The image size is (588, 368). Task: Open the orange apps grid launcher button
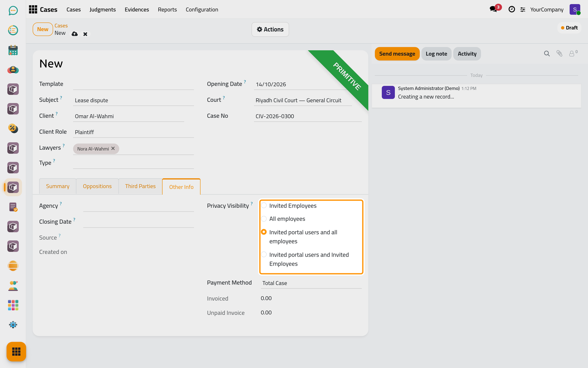[x=16, y=351]
